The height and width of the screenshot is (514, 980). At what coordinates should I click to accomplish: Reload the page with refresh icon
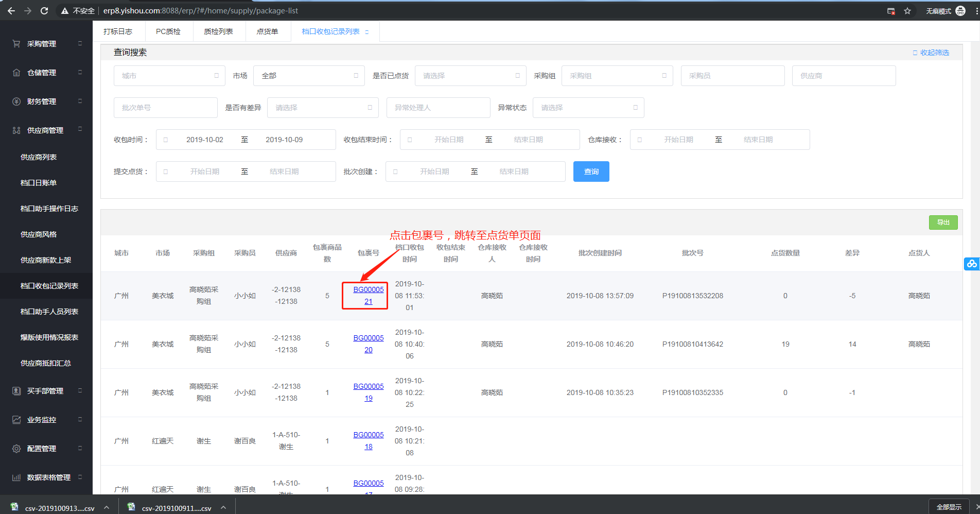click(x=44, y=11)
